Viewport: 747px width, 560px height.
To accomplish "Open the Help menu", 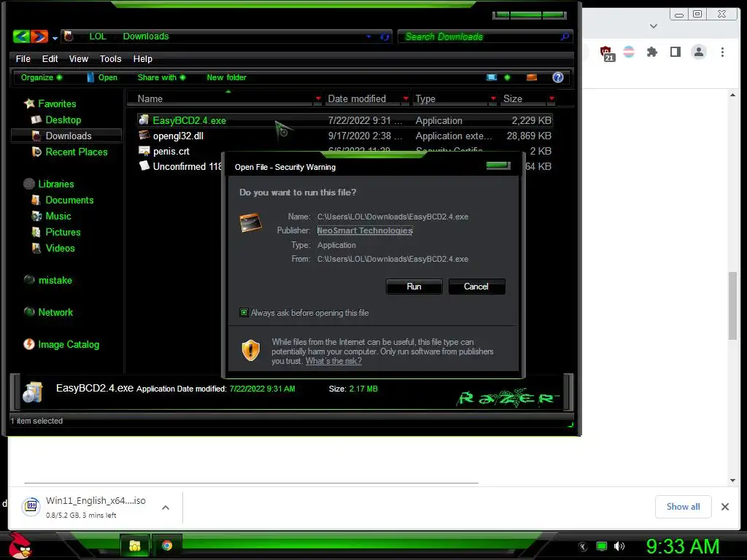I will 142,59.
